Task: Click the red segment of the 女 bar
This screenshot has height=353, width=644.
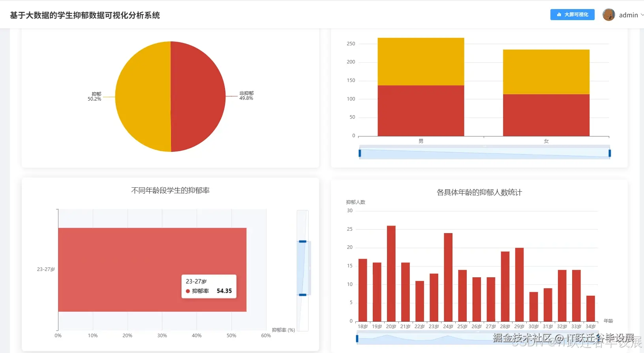Action: click(x=546, y=115)
